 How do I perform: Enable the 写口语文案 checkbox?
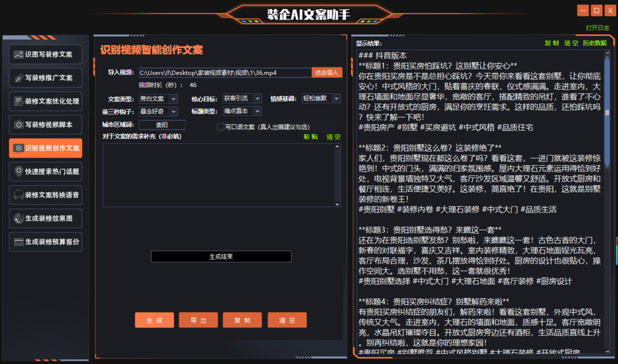coord(220,127)
